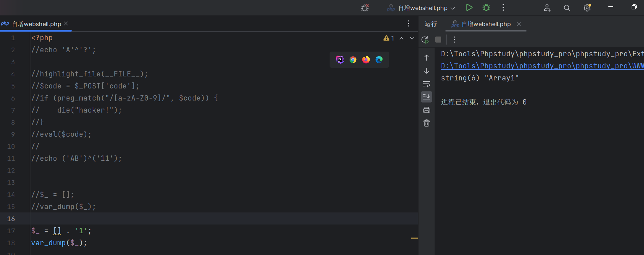This screenshot has height=255, width=644.
Task: Open IDE settings gear
Action: tap(587, 8)
